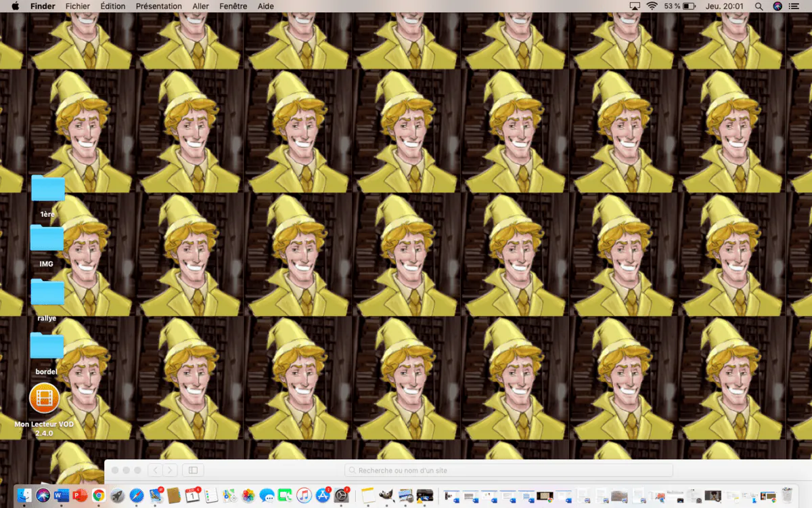Open Reminders in the Dock
Viewport: 812px width, 508px height.
[x=211, y=496]
